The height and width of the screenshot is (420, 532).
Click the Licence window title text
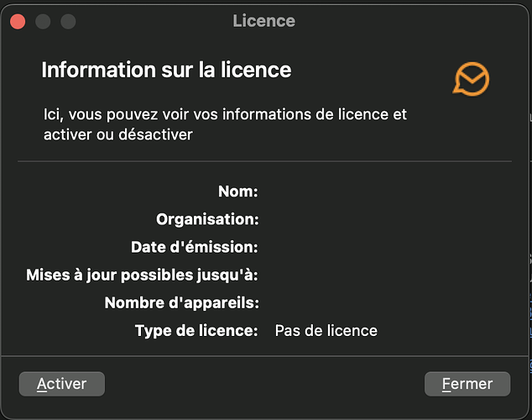(263, 21)
